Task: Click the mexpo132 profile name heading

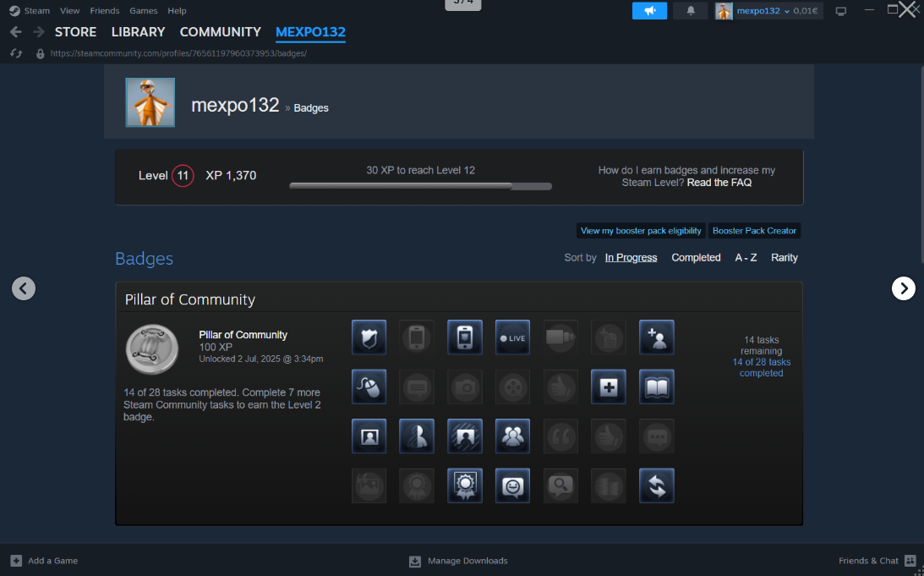Action: click(x=235, y=105)
